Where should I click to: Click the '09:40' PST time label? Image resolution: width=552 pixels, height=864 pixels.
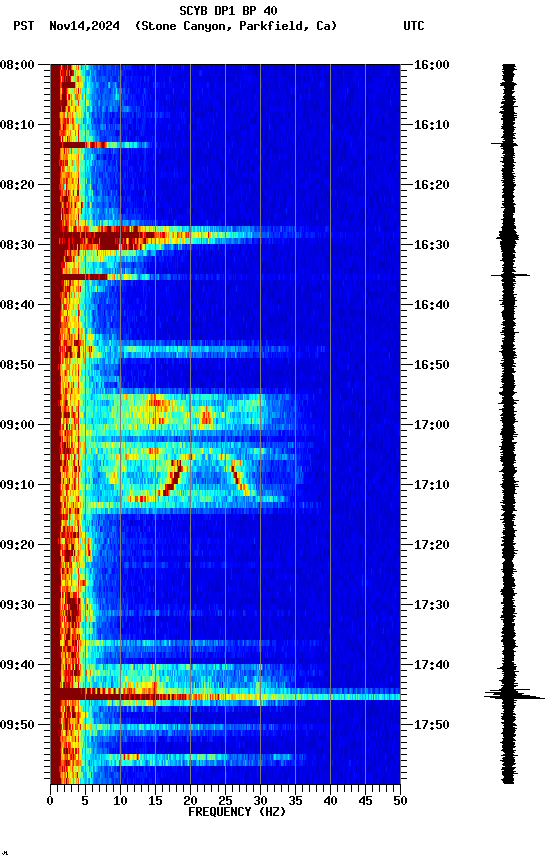click(x=17, y=666)
